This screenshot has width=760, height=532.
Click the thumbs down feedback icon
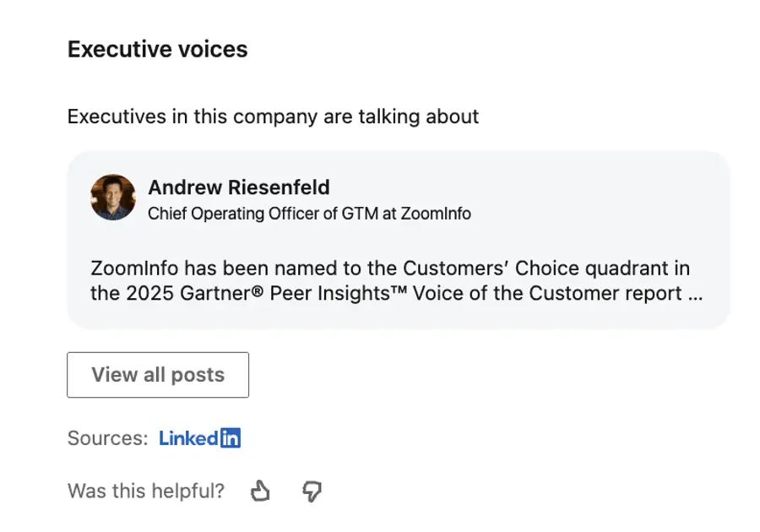pyautogui.click(x=312, y=490)
